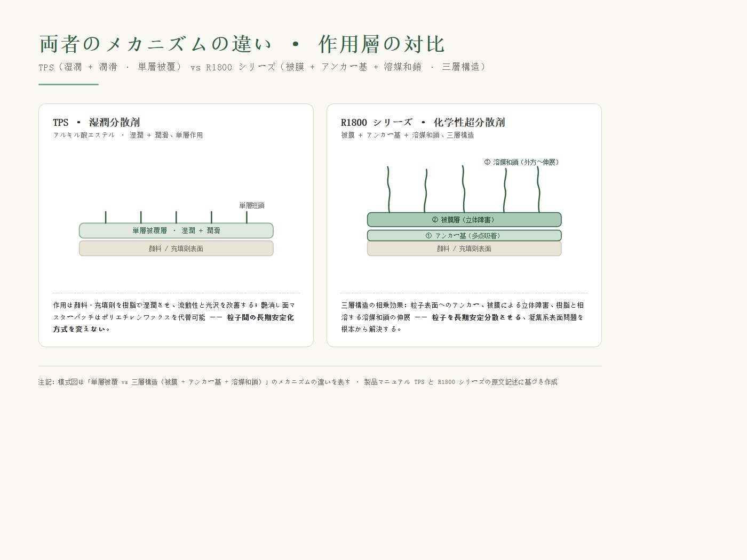
Task: Select the アルキル酸エステル subtitle in TPS card
Action: (x=128, y=135)
